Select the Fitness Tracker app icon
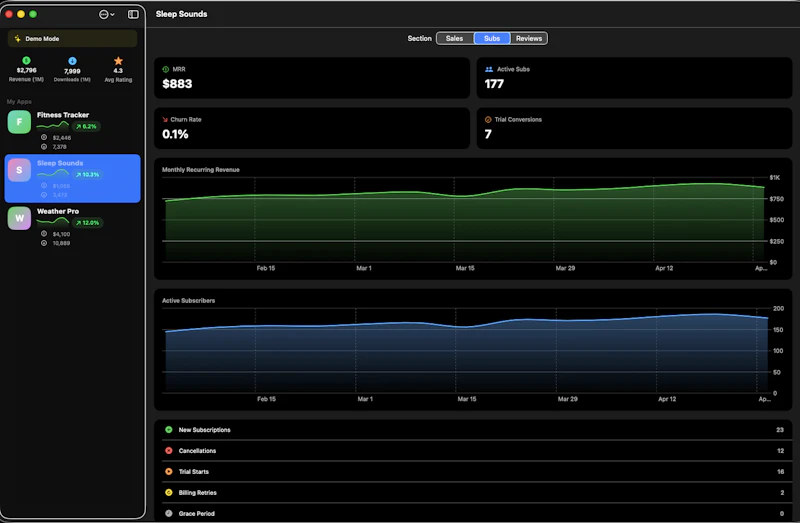The width and height of the screenshot is (800, 523). 19,122
